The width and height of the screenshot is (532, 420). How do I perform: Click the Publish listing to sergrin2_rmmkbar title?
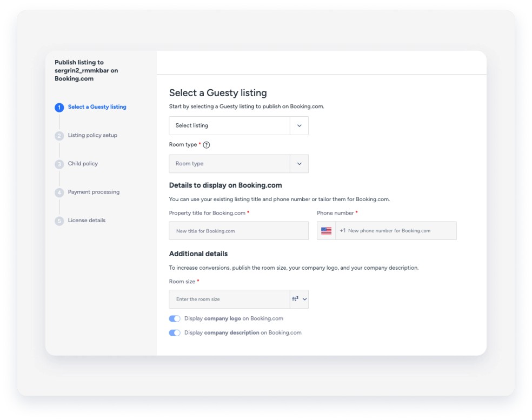pyautogui.click(x=86, y=70)
